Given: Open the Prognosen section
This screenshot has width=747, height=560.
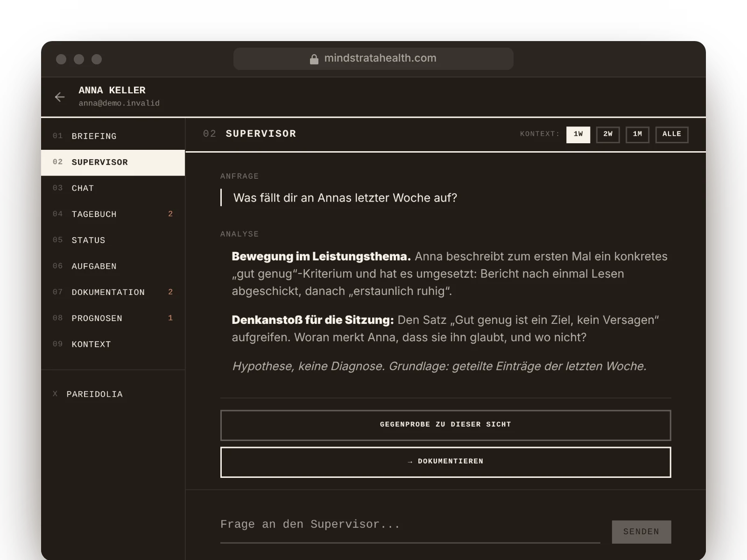Looking at the screenshot, I should 113,318.
